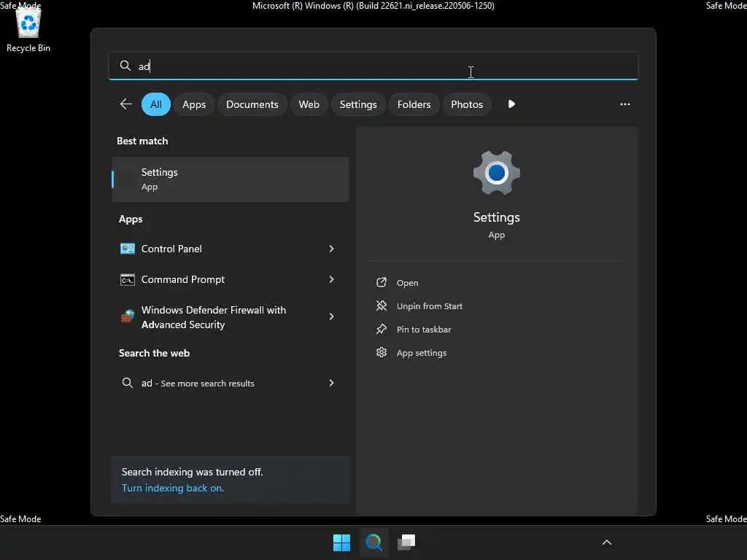Switch to the Settings filter
The height and width of the screenshot is (560, 747).
(357, 104)
